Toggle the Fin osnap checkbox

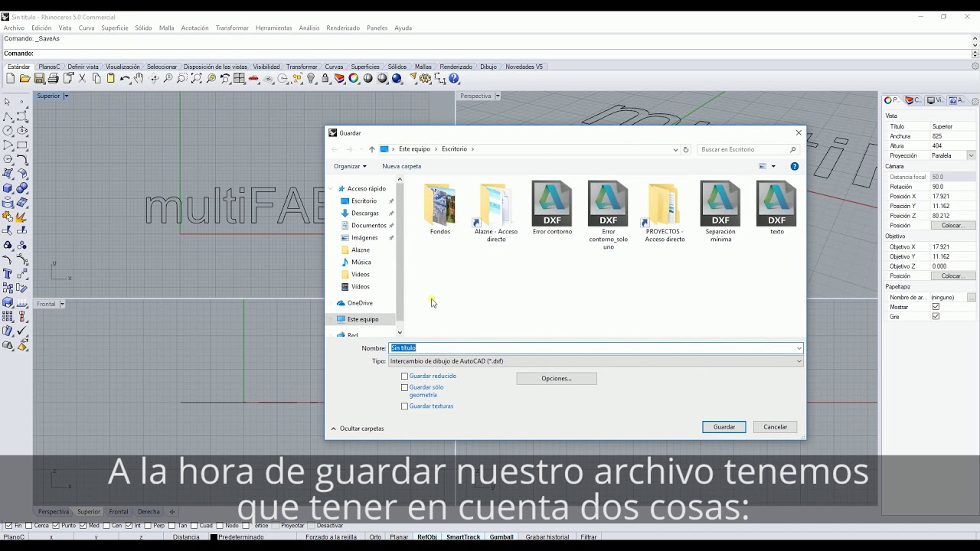tap(8, 526)
